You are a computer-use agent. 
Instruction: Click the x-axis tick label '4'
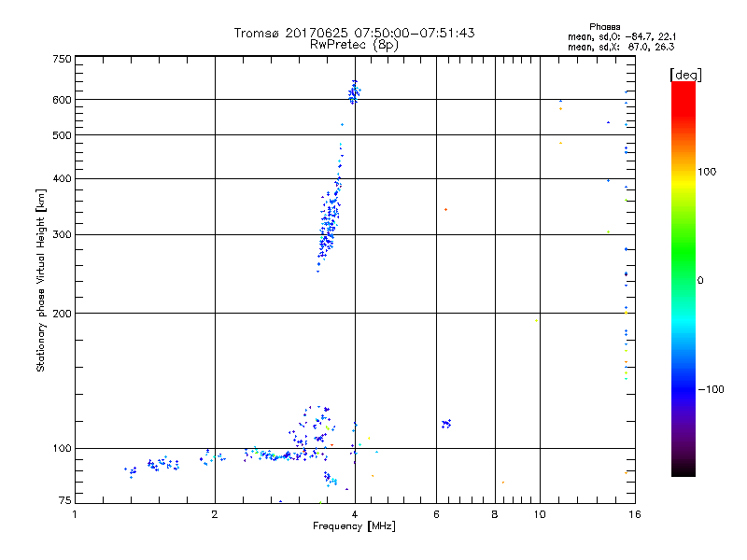pos(355,514)
